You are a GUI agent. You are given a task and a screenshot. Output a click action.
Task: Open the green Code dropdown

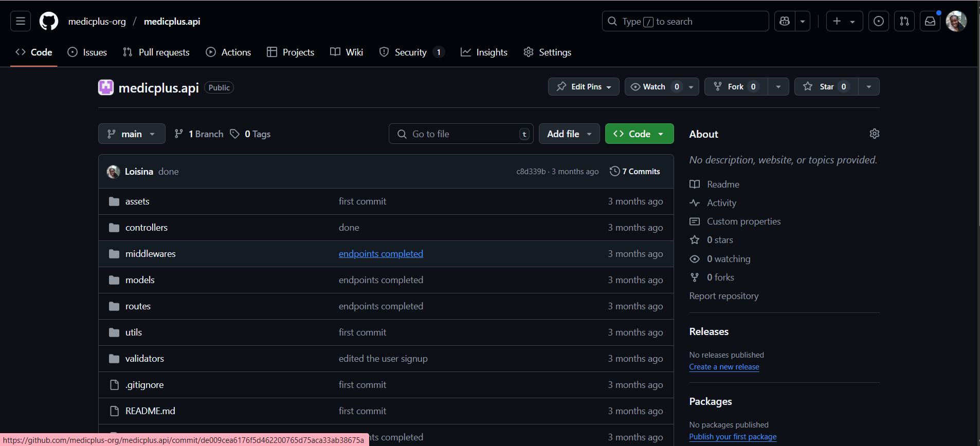coord(639,134)
